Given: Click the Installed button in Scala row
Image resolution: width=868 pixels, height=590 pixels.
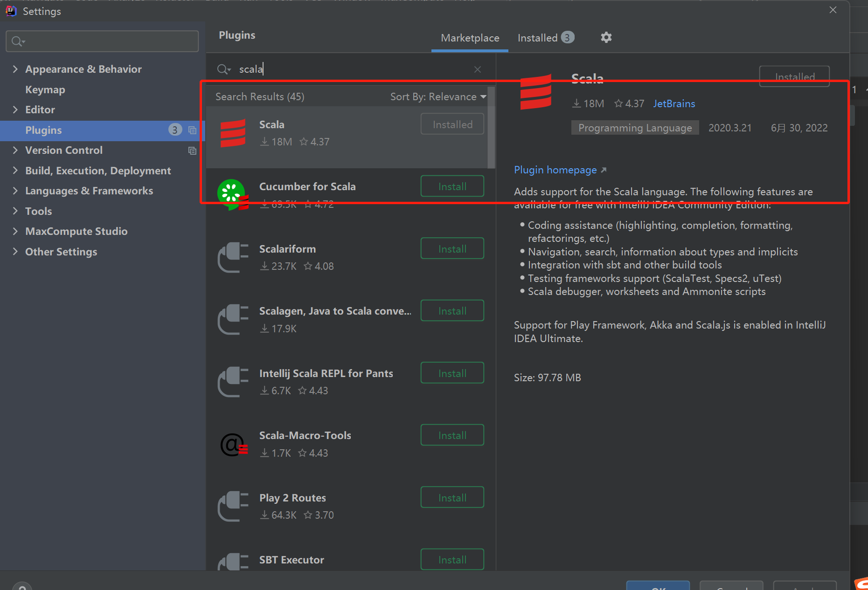Looking at the screenshot, I should click(452, 124).
